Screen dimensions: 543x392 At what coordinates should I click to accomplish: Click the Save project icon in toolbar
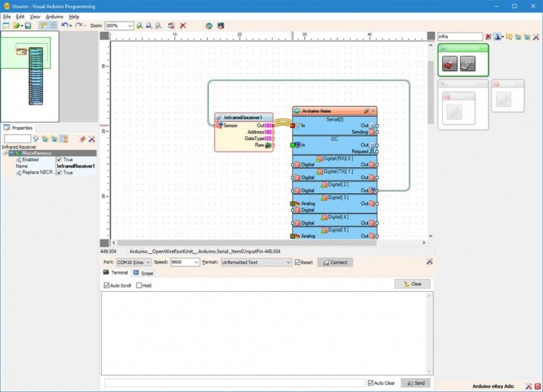click(x=28, y=25)
